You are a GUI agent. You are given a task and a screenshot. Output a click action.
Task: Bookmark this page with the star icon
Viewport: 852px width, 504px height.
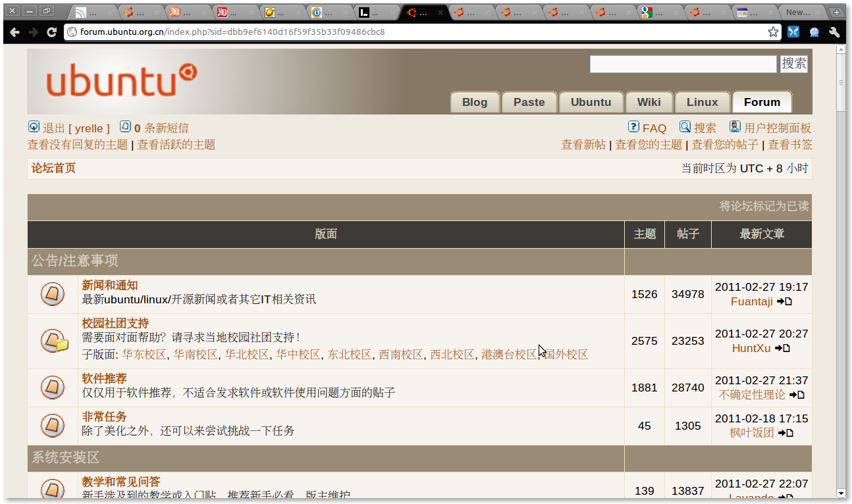click(x=773, y=32)
